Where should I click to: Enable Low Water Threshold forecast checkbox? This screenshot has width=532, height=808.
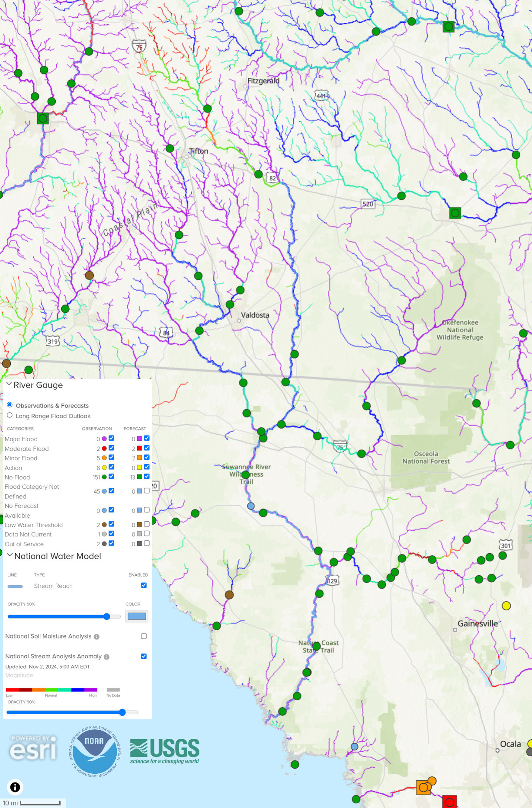147,524
